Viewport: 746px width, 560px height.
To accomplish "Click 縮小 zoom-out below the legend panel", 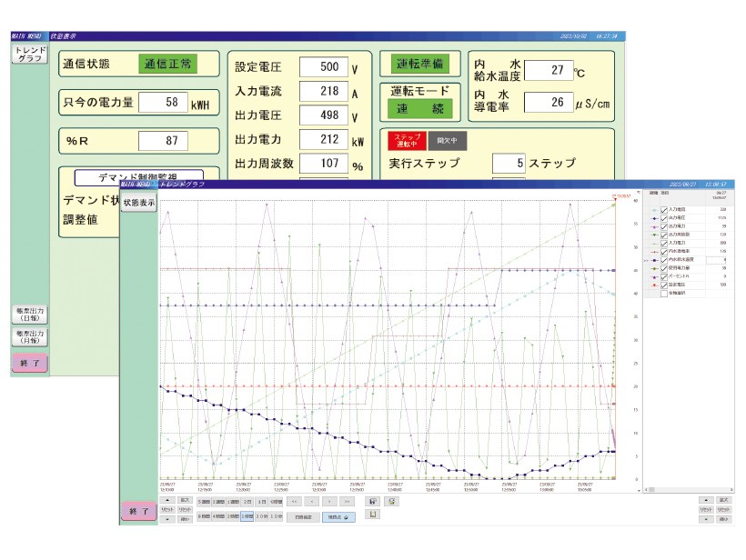I will tap(724, 519).
